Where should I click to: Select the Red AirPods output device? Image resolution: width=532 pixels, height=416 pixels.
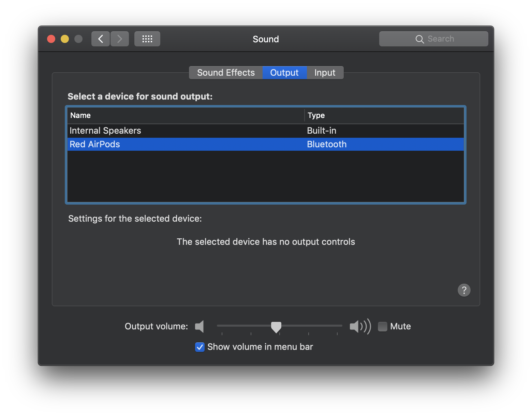point(266,144)
